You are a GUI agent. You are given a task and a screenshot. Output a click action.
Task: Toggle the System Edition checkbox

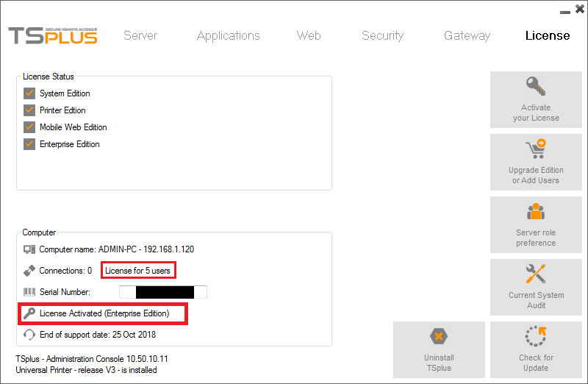point(29,93)
